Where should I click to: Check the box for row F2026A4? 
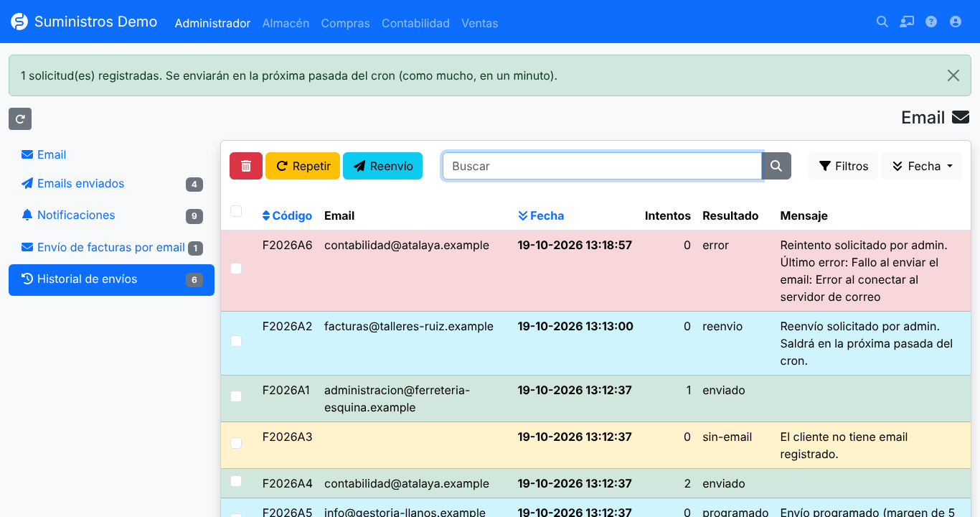[236, 481]
